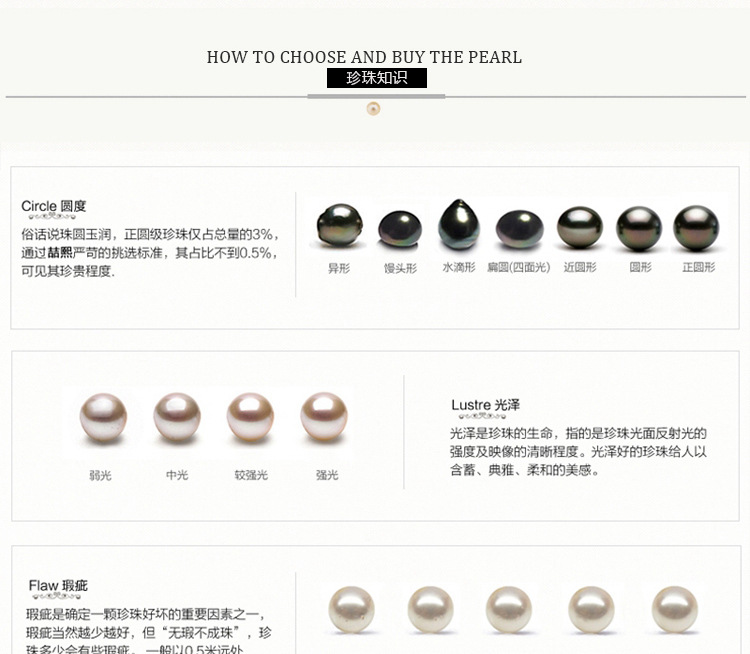
Task: Click the Flaw 瑕疵 section heading
Action: click(58, 586)
